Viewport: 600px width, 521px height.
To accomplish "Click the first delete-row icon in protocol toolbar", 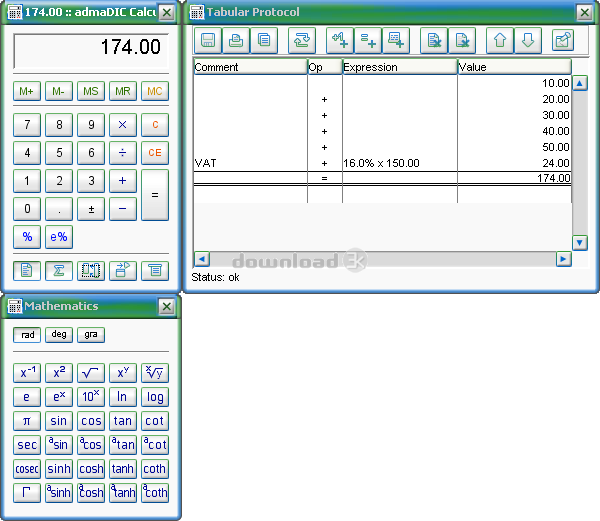I will pos(434,40).
